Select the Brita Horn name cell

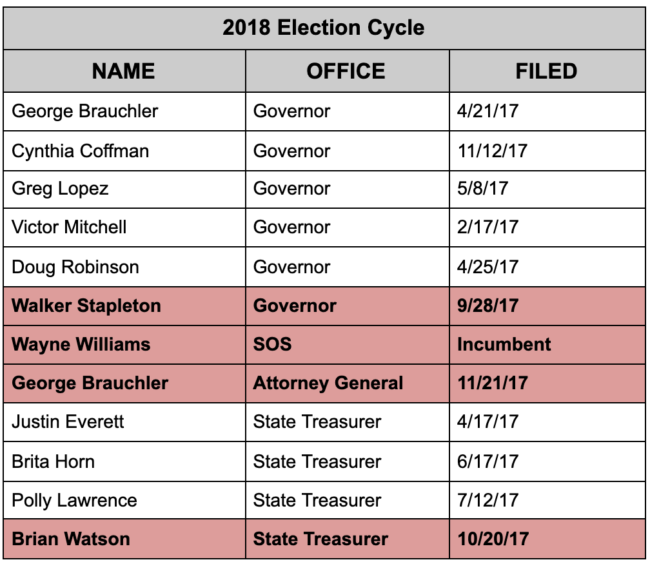pyautogui.click(x=55, y=461)
